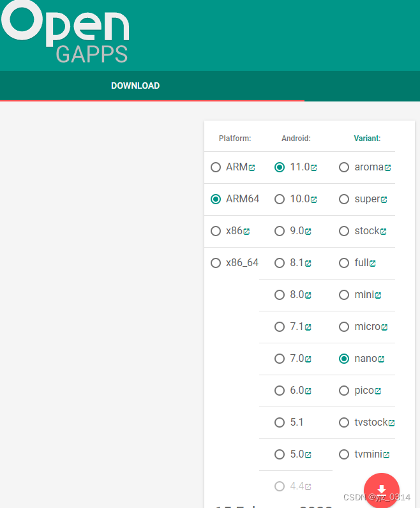Choose Android 4.4 radio button
The height and width of the screenshot is (508, 420).
[x=280, y=486]
